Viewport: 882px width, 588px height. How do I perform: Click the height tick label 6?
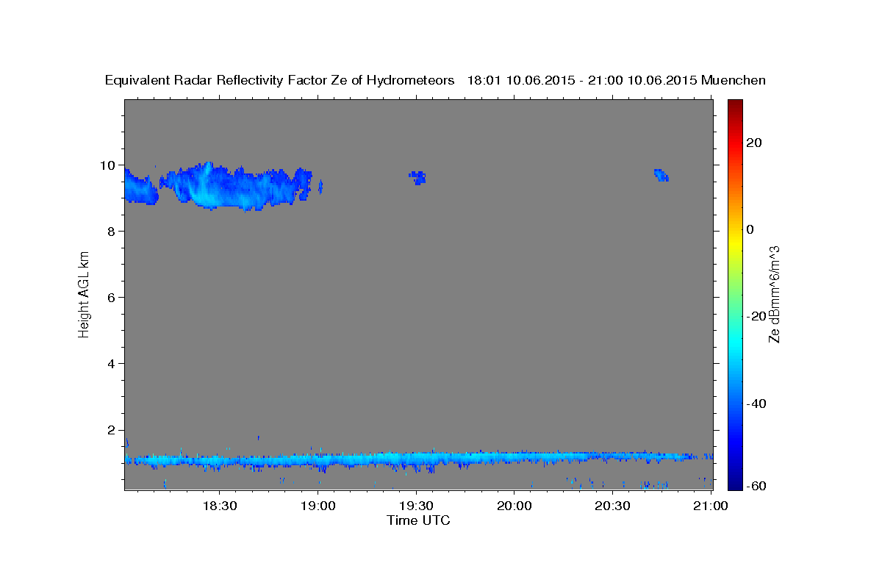(x=113, y=298)
